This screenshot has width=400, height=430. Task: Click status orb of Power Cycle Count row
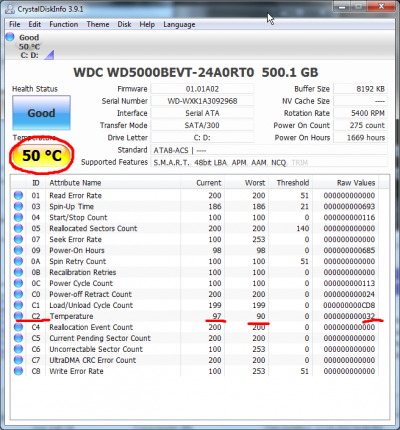pos(18,283)
